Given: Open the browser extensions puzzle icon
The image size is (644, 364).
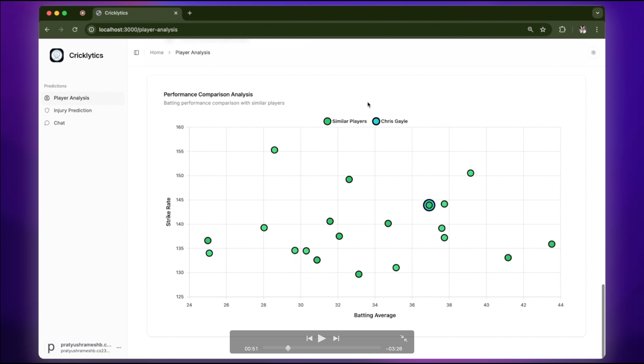Looking at the screenshot, I should 562,30.
